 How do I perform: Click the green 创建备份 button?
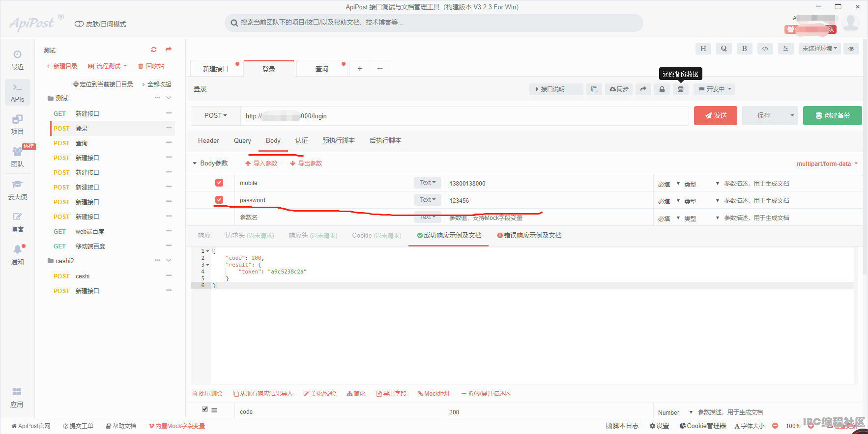(833, 116)
